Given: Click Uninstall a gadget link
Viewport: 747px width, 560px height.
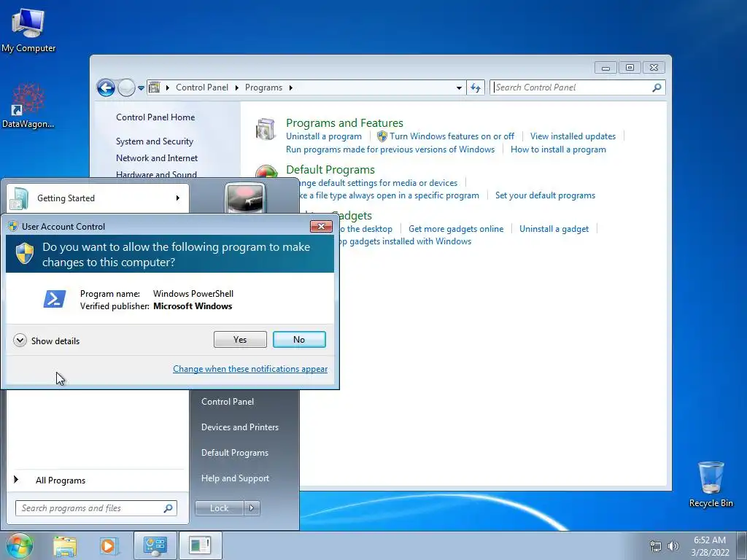Looking at the screenshot, I should click(x=554, y=229).
